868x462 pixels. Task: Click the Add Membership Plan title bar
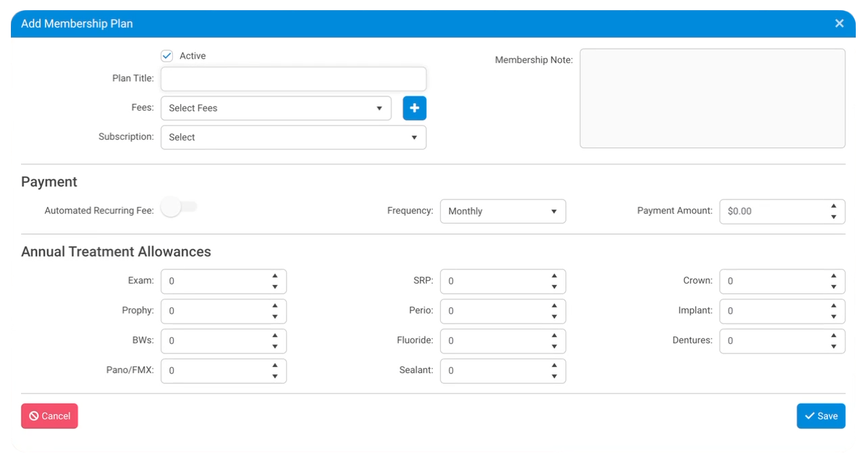coord(271,24)
